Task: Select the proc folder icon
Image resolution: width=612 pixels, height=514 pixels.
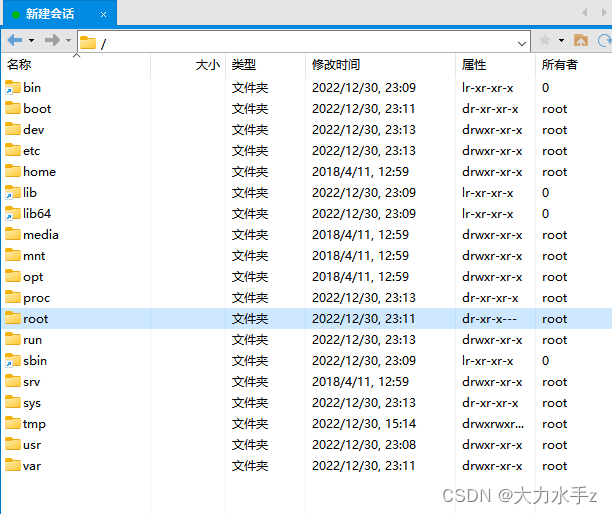Action: tap(12, 297)
